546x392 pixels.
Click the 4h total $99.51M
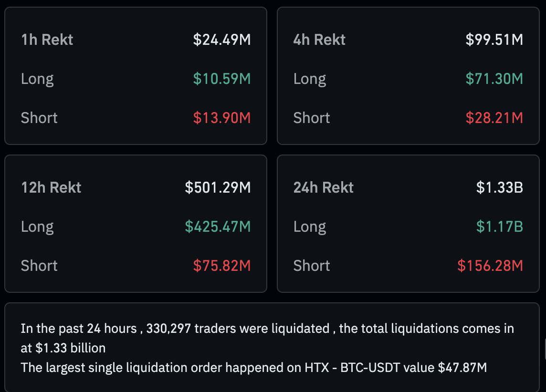494,40
